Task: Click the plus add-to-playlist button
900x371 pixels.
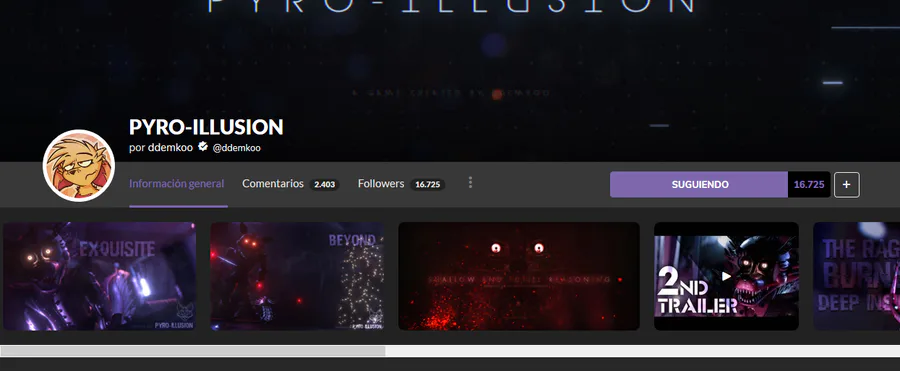Action: point(847,184)
